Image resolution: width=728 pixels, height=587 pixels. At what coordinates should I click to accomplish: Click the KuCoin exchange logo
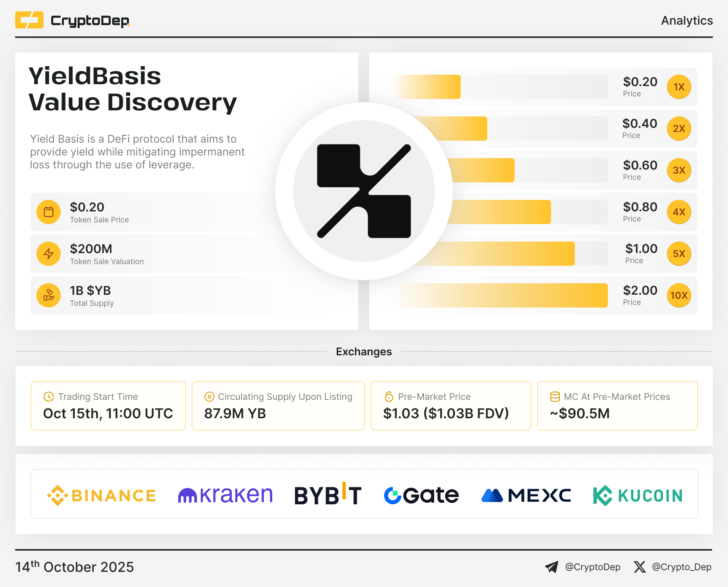(638, 495)
